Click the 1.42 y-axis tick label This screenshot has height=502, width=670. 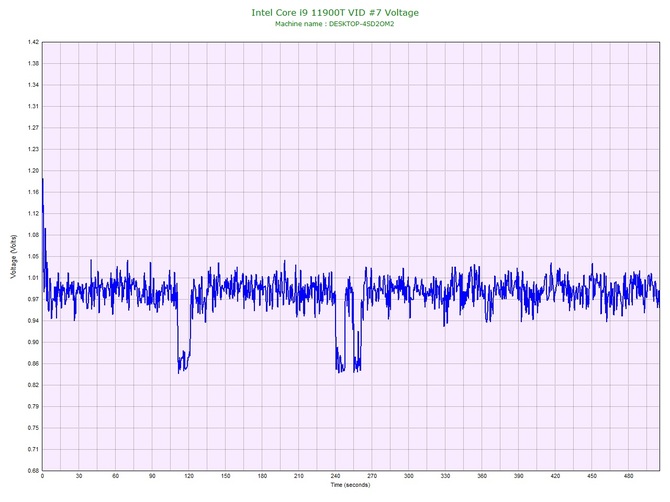[x=33, y=42]
